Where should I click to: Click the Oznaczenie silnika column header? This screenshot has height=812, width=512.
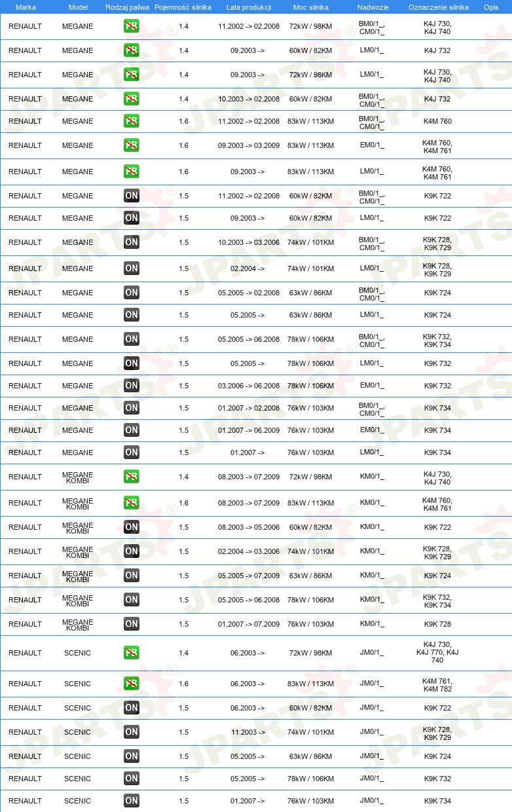[x=439, y=7]
